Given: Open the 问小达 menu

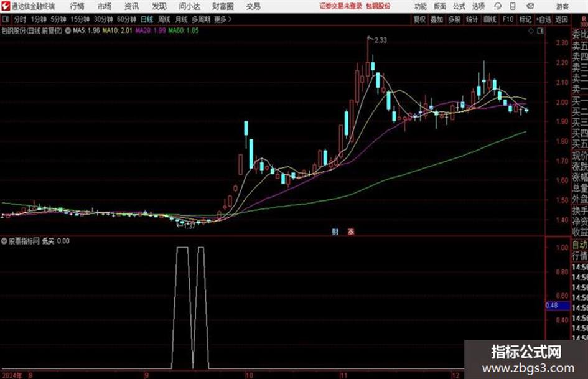Looking at the screenshot, I should click(189, 6).
